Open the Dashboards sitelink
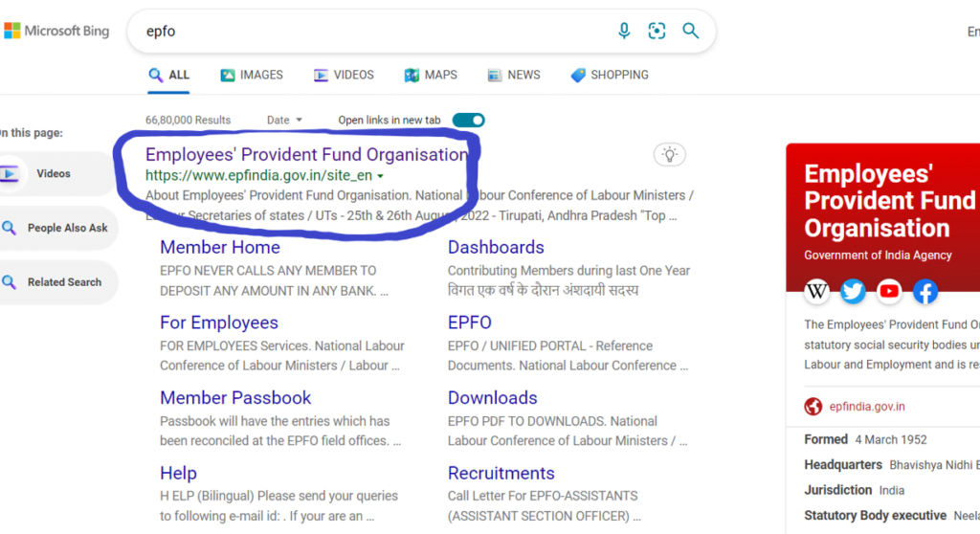 tap(496, 247)
